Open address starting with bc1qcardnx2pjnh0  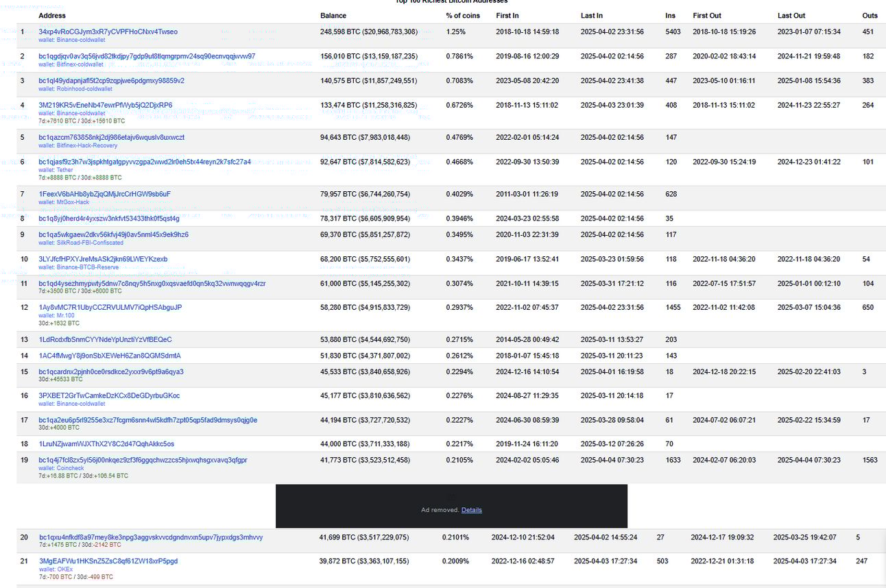coord(111,371)
